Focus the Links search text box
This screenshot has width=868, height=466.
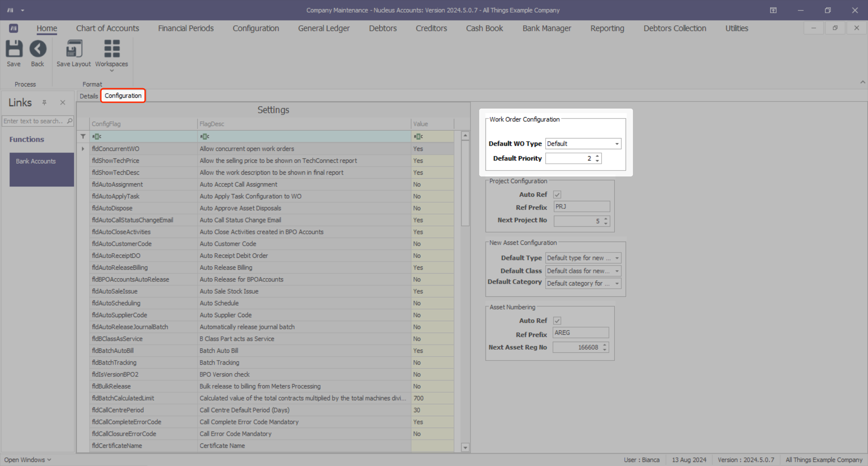pos(34,121)
